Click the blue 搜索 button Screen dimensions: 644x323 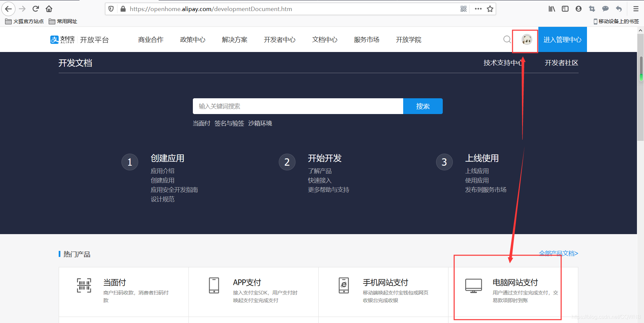(x=423, y=106)
